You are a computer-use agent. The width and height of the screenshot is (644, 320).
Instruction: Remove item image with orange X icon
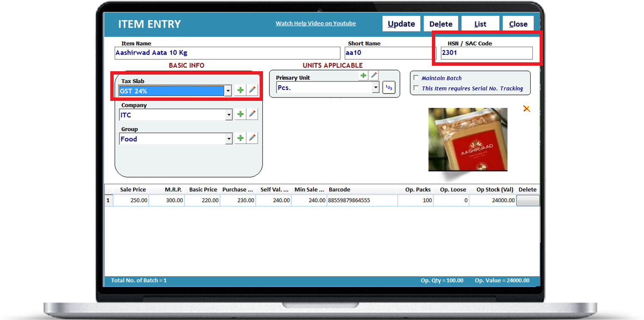click(x=526, y=109)
